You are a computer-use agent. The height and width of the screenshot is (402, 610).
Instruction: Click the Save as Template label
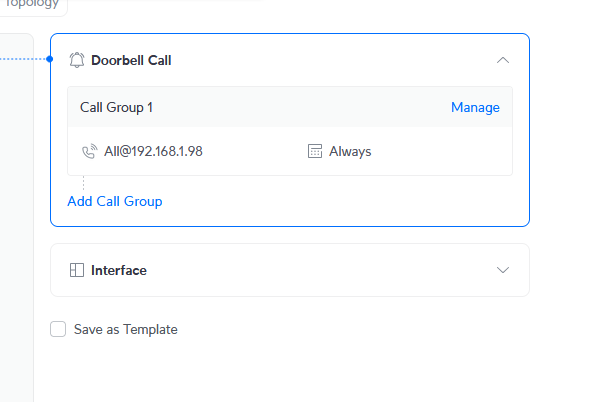(125, 329)
